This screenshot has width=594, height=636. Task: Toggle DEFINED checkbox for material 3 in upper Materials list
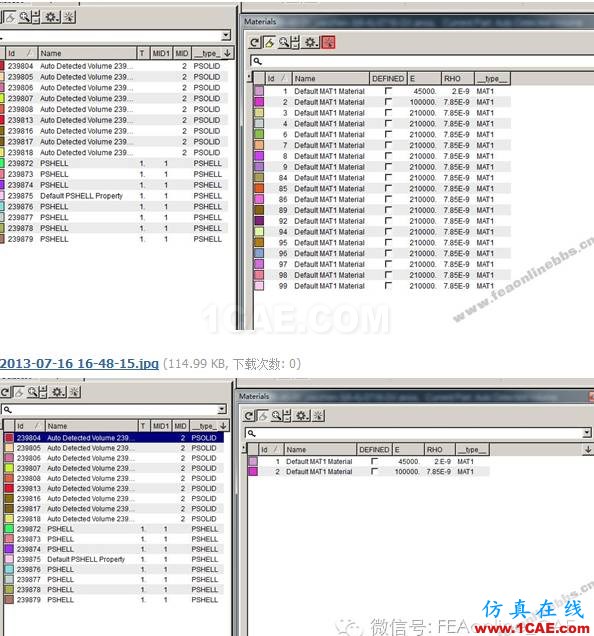pos(388,112)
